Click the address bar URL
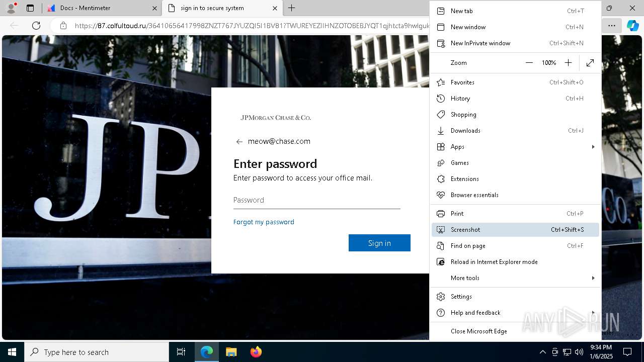The image size is (644, 362). [252, 25]
